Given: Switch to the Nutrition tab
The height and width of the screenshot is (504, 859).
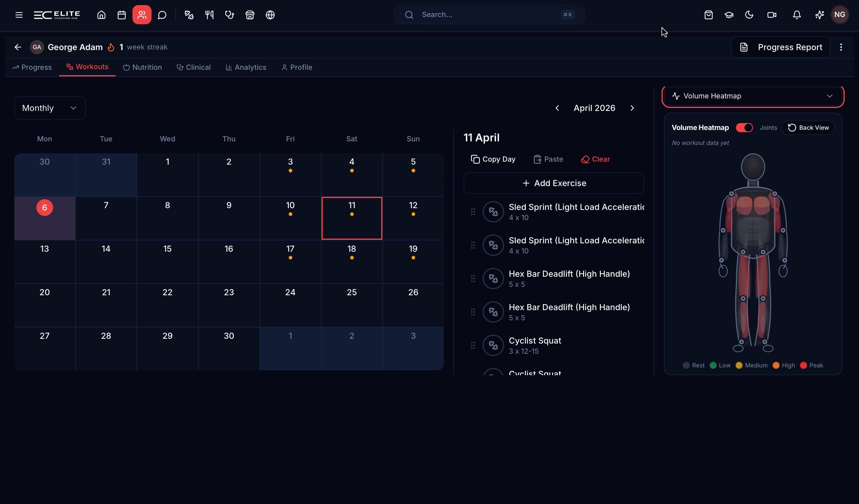Looking at the screenshot, I should (x=143, y=67).
